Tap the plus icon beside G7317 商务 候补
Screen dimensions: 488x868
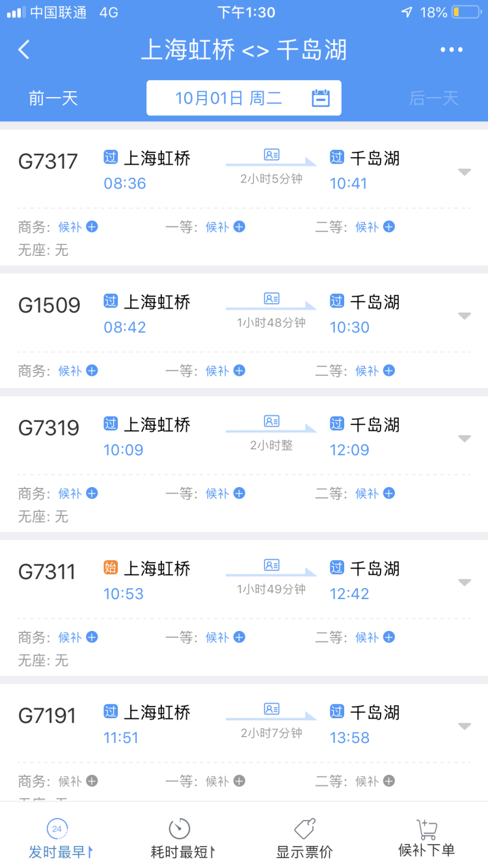pos(92,227)
